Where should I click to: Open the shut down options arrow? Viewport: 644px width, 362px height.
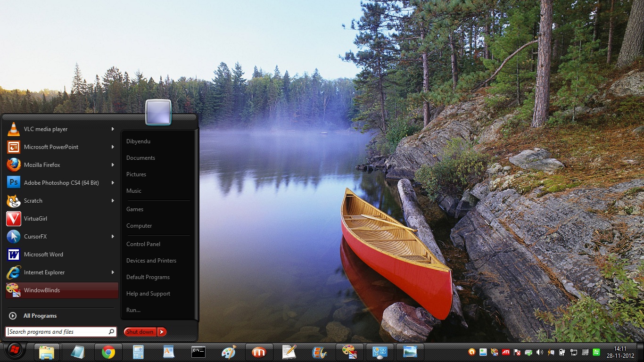coord(162,331)
